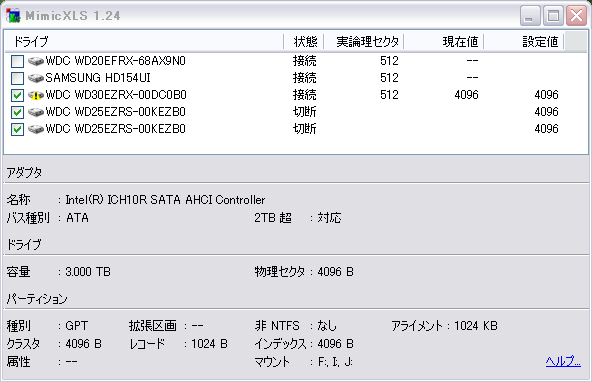The height and width of the screenshot is (382, 592).
Task: Click the 対応 value beside 2TB 超
Action: (329, 218)
